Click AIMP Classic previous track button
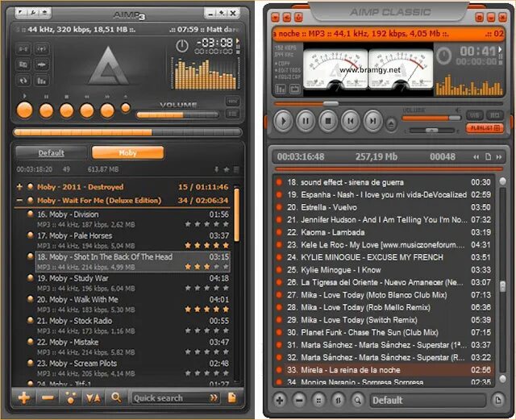The height and width of the screenshot is (420, 516). pos(351,121)
